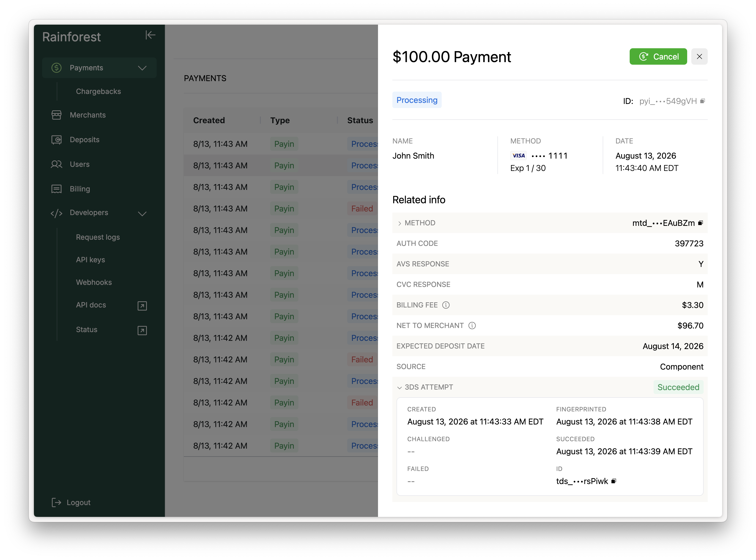Click card number ending 1111
The height and width of the screenshot is (560, 756).
(549, 156)
